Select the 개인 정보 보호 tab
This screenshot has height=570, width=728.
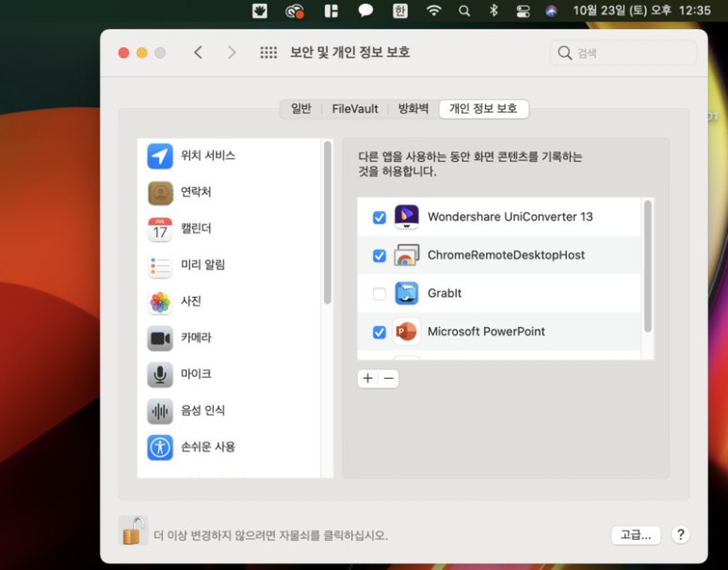(x=483, y=109)
